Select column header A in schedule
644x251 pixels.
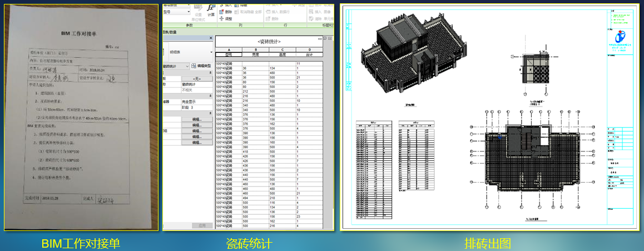229,50
